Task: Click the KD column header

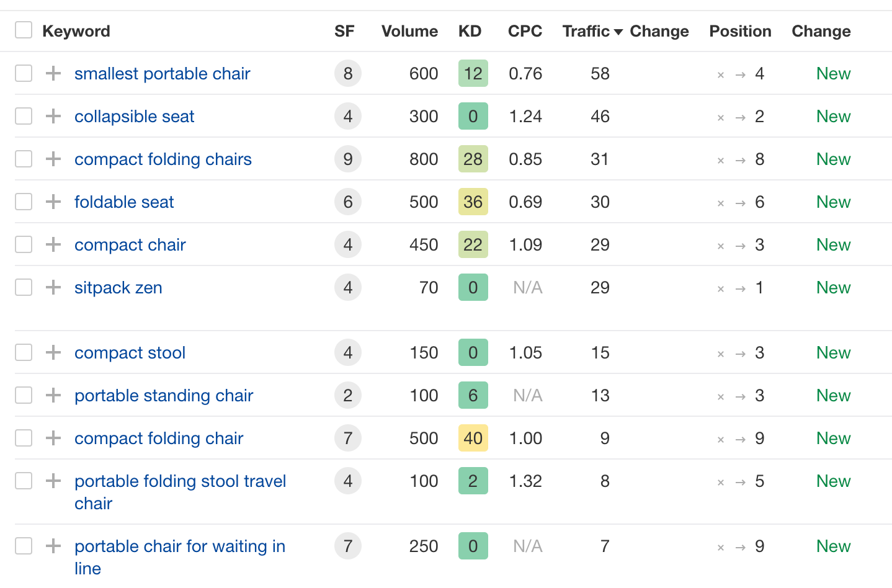Action: pos(470,31)
